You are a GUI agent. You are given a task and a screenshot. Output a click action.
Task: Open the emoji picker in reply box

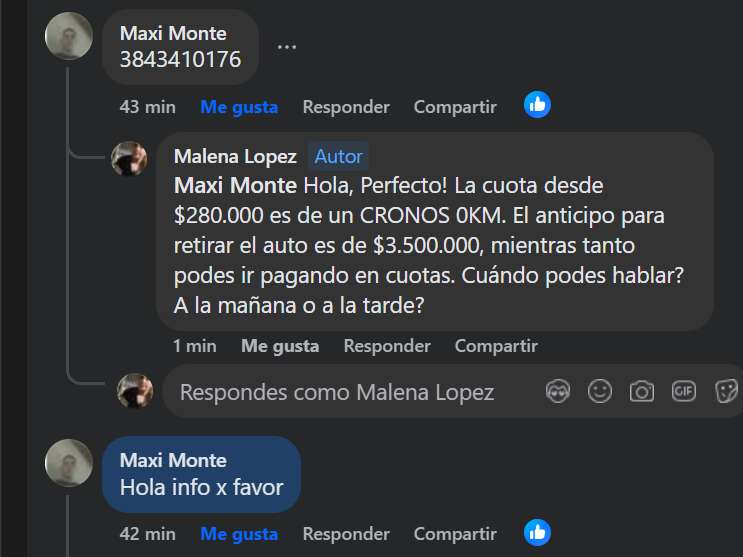tap(600, 392)
